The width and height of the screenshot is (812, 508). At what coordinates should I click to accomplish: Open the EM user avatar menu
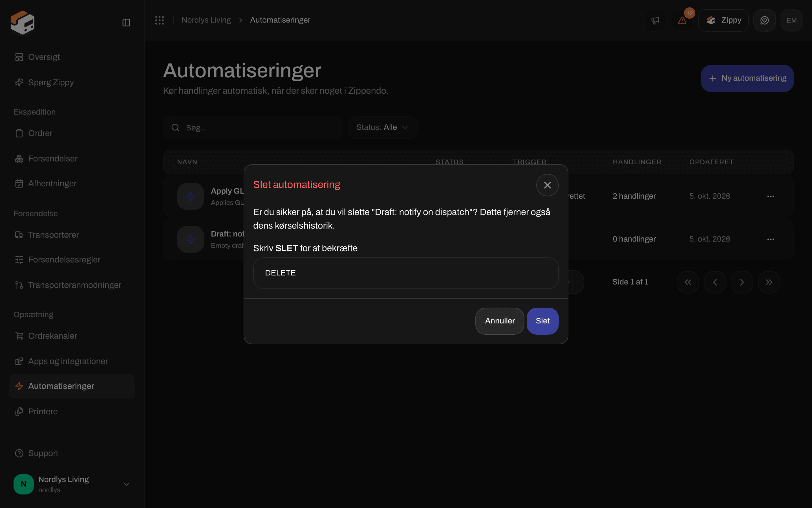(791, 21)
